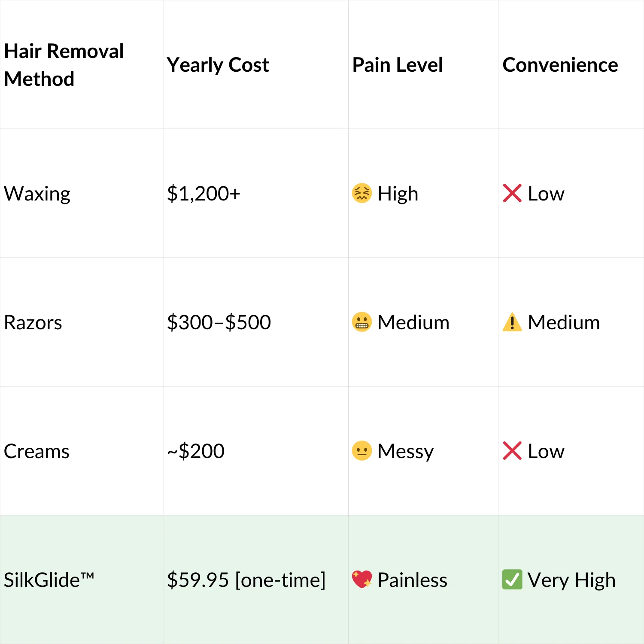Select the Hair Removal Method header
The image size is (644, 644).
pos(64,65)
